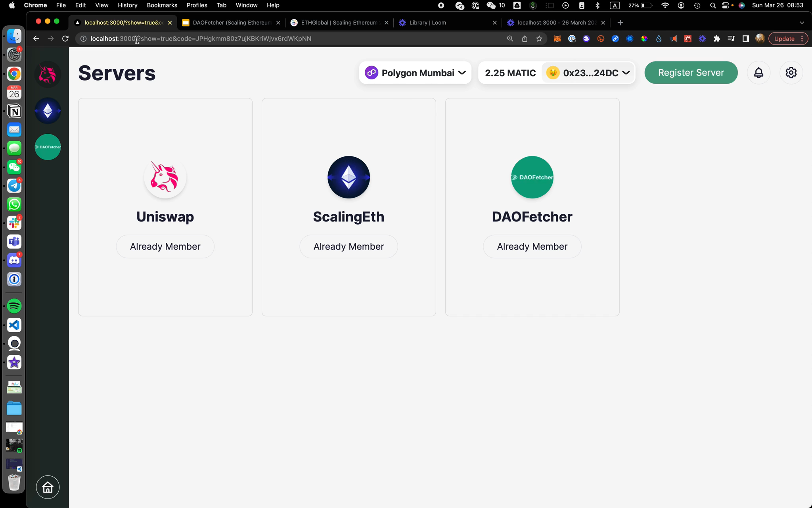Click the ScalingEth Ethereum logo in card
The height and width of the screenshot is (508, 812).
tap(349, 177)
